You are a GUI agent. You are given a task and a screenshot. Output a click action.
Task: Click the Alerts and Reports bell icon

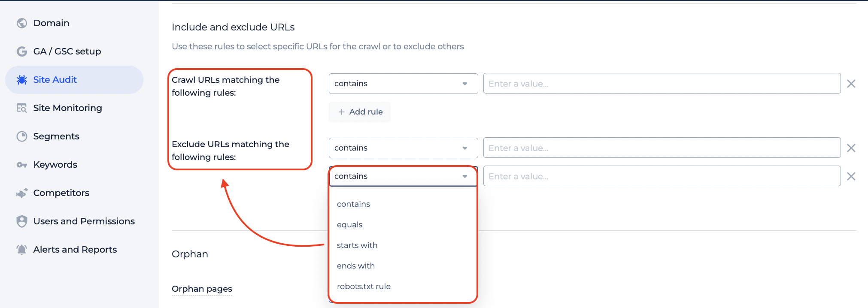pos(22,250)
